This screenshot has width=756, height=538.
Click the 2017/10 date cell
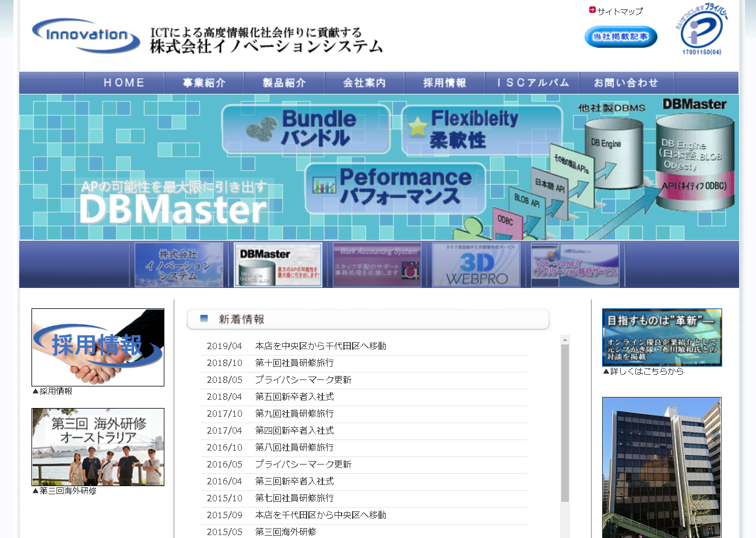pyautogui.click(x=224, y=414)
